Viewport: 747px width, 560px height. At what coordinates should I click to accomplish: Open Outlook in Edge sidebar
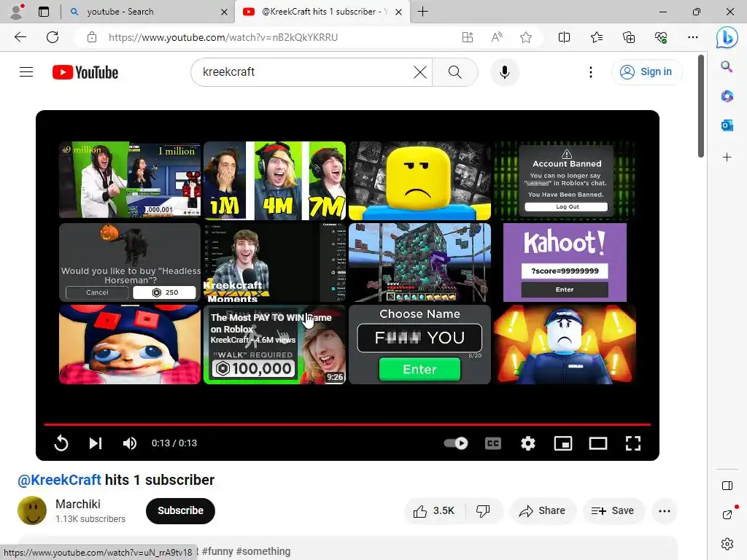(727, 125)
